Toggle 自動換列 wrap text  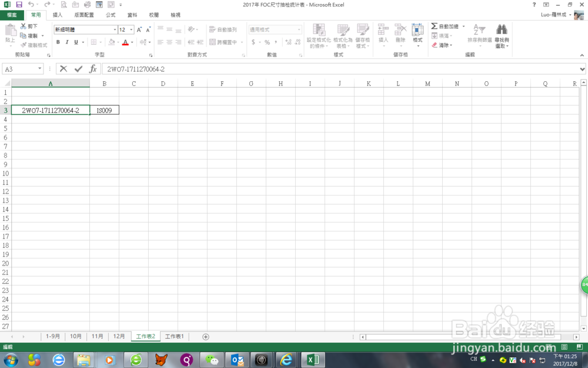[223, 29]
